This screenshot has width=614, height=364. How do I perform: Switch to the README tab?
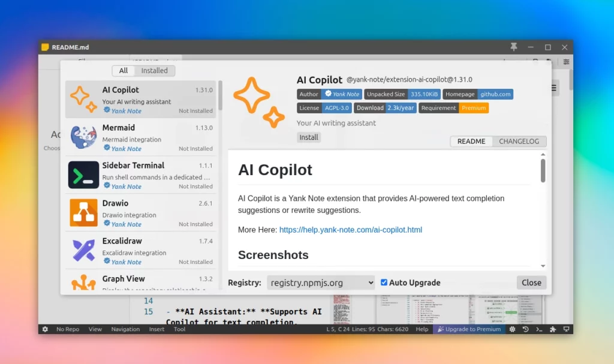[x=471, y=142]
